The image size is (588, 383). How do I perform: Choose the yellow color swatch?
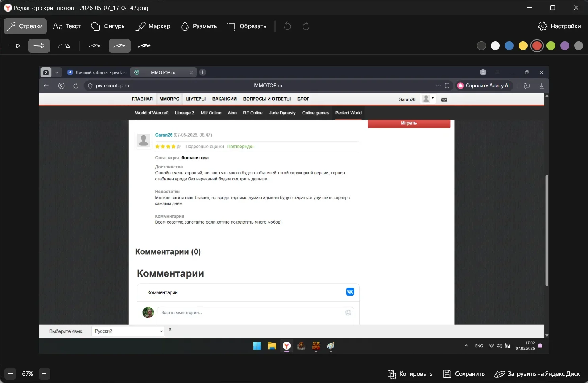(x=523, y=46)
